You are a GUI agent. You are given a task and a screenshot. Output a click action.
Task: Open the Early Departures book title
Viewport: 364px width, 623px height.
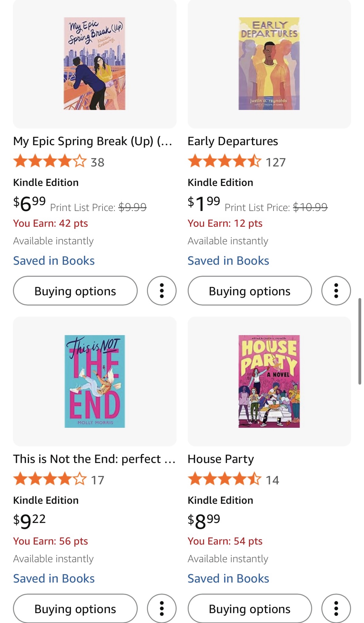pyautogui.click(x=233, y=141)
